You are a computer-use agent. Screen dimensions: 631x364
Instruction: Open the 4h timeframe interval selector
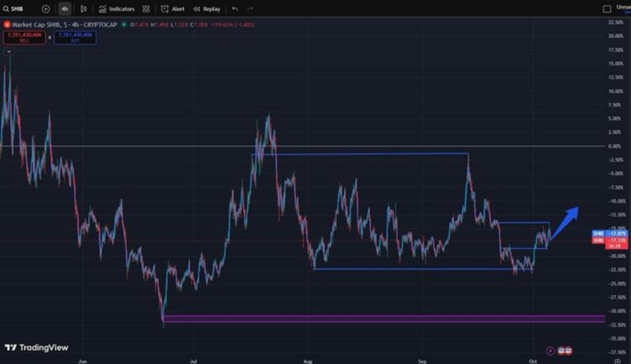tap(64, 9)
